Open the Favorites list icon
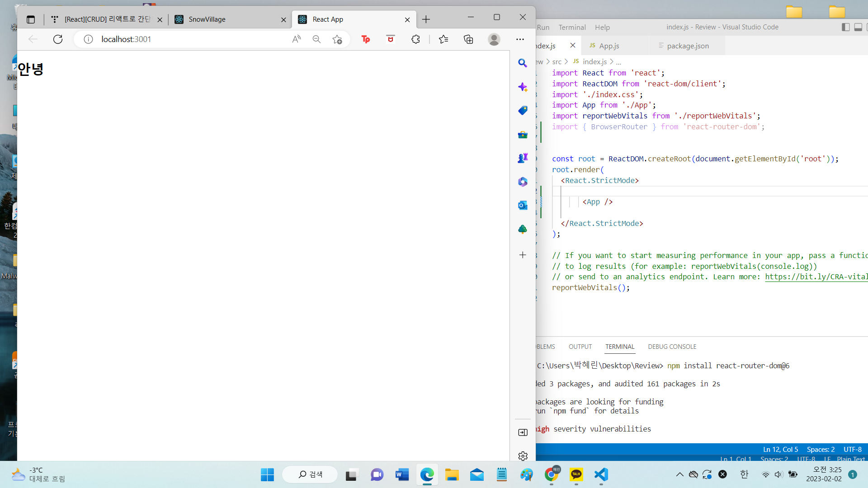 click(x=443, y=39)
